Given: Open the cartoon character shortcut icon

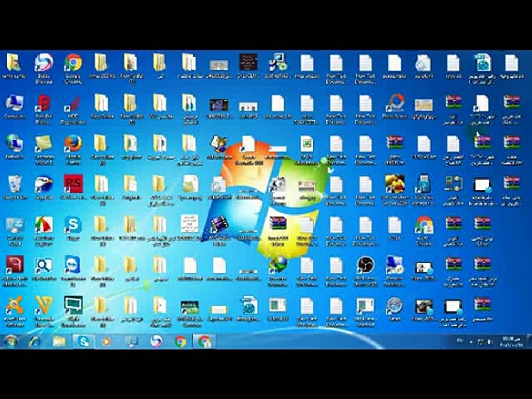Looking at the screenshot, I should [x=219, y=144].
